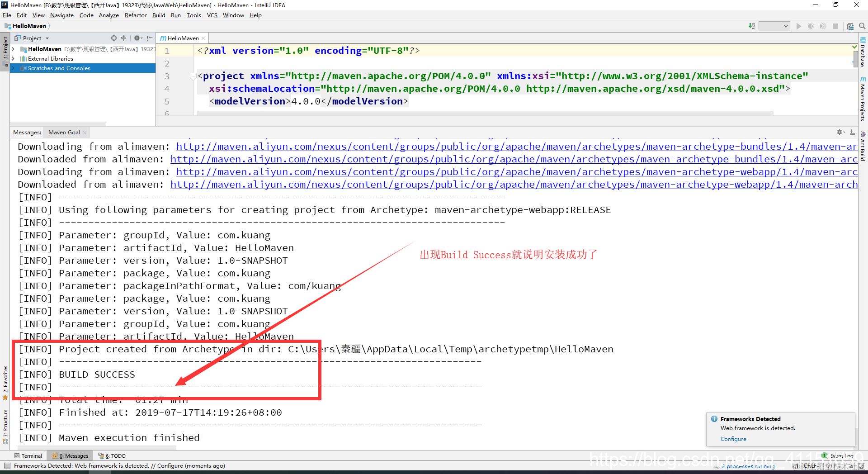
Task: Open the View menu
Action: [38, 15]
